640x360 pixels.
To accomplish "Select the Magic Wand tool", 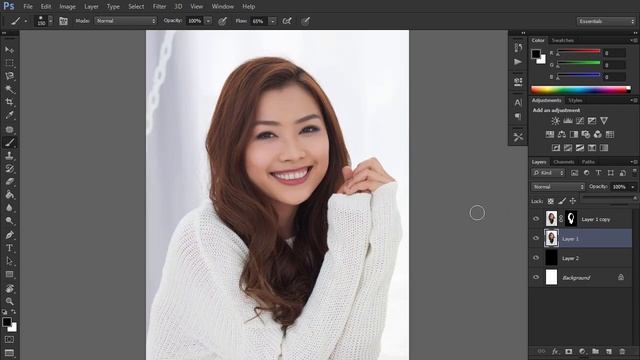I will [9, 89].
